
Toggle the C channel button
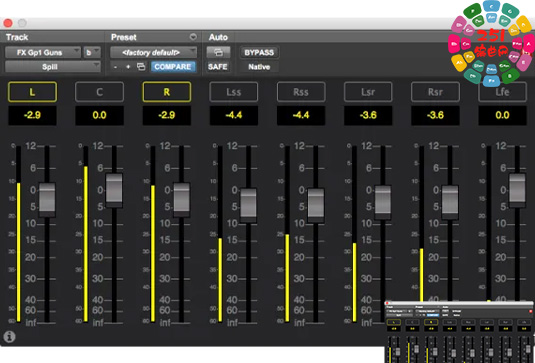click(x=99, y=92)
